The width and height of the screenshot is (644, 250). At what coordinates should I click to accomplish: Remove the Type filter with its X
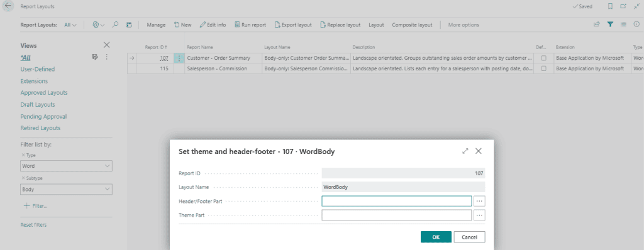click(x=23, y=156)
